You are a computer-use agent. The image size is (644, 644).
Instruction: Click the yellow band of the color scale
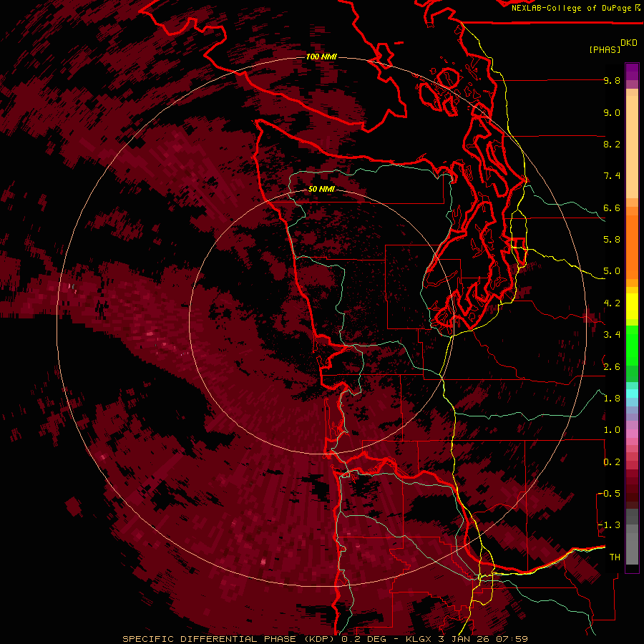(632, 306)
